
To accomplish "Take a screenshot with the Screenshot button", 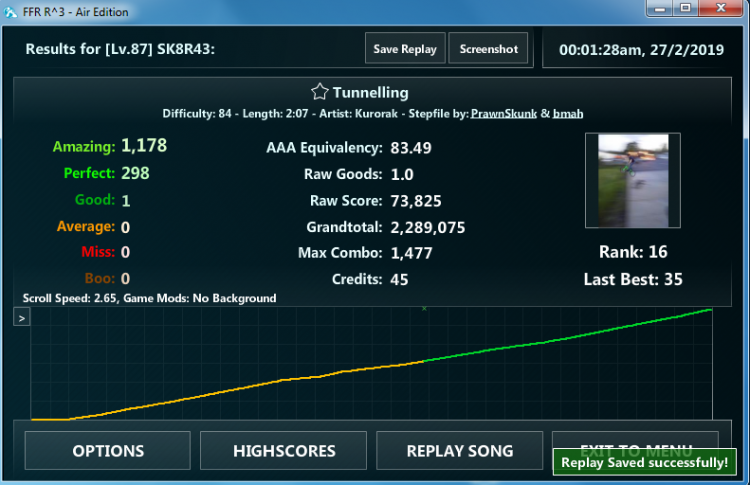I will coord(488,49).
